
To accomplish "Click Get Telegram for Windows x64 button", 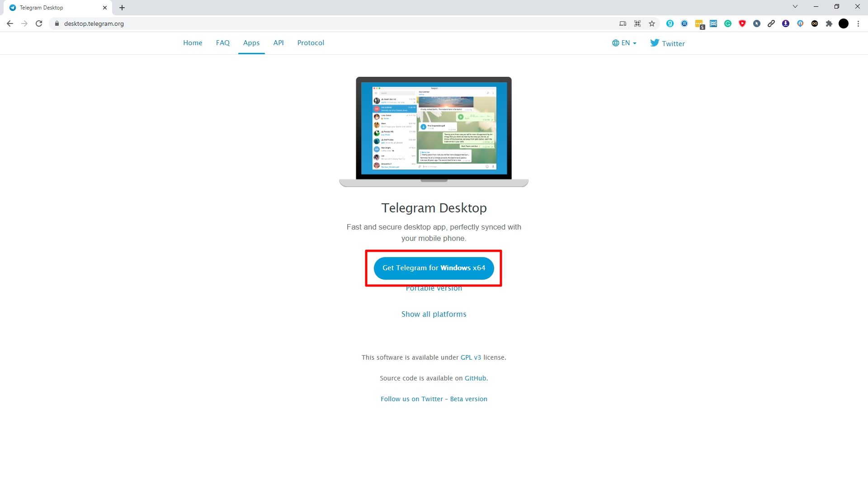I will coord(434,267).
